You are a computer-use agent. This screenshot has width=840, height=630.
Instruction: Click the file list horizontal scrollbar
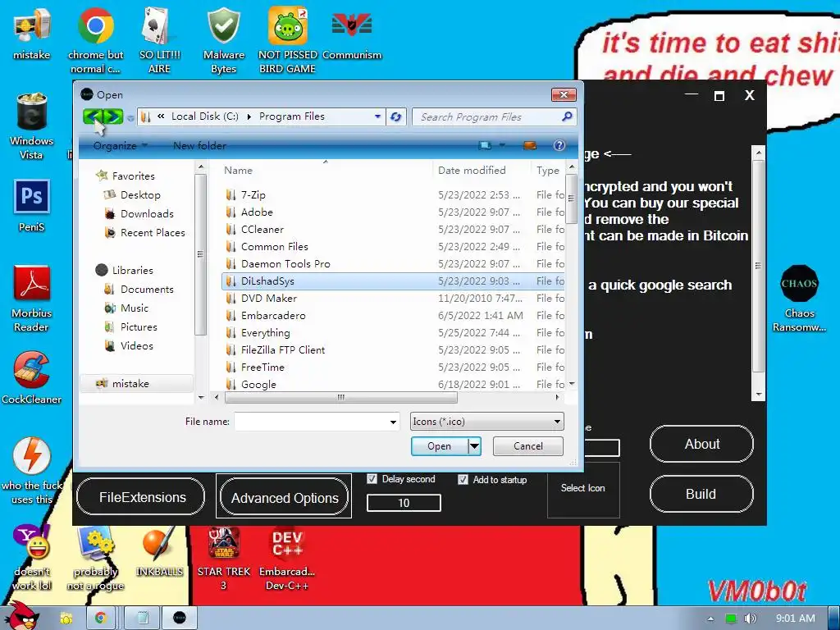coord(340,398)
